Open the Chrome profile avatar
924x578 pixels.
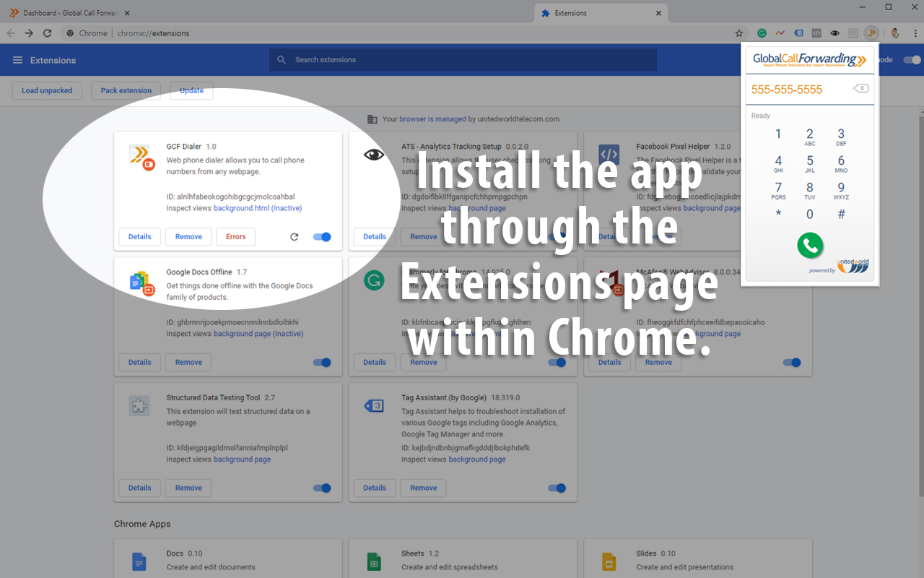click(x=895, y=33)
